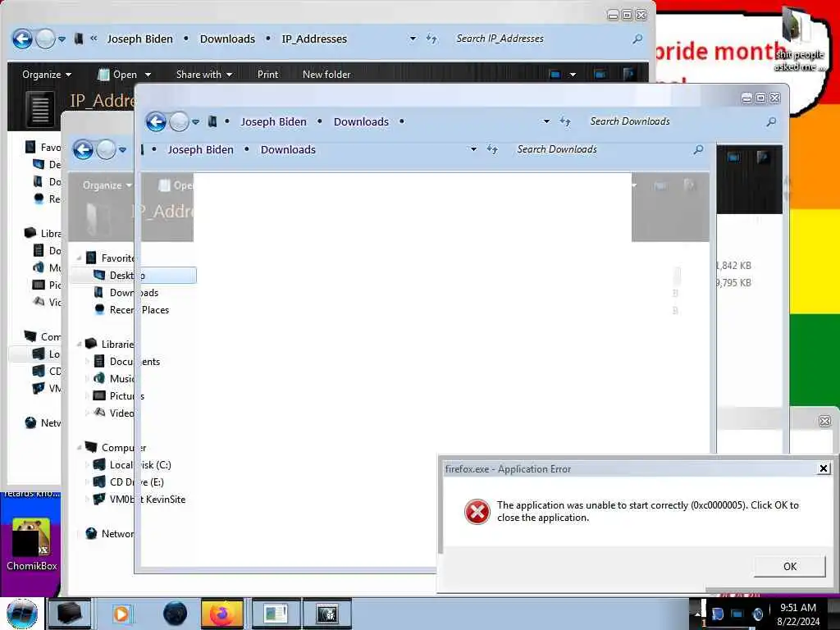This screenshot has width=840, height=630.
Task: Open the Share with menu
Action: pos(204,75)
